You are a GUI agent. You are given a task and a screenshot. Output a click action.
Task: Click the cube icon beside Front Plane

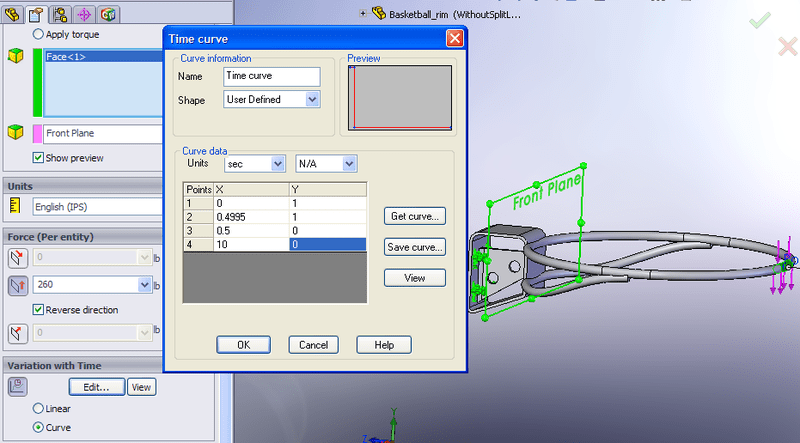15,133
